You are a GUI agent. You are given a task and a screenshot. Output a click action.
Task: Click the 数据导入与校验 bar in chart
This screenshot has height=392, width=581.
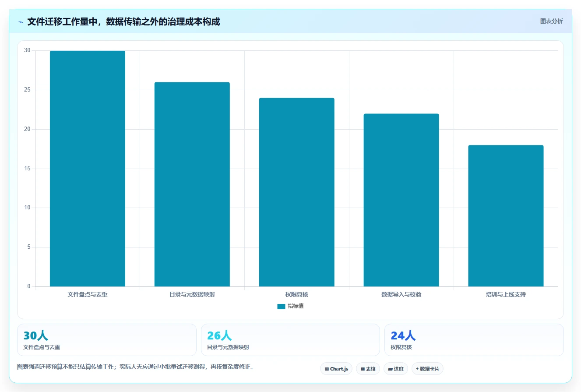[x=401, y=200]
